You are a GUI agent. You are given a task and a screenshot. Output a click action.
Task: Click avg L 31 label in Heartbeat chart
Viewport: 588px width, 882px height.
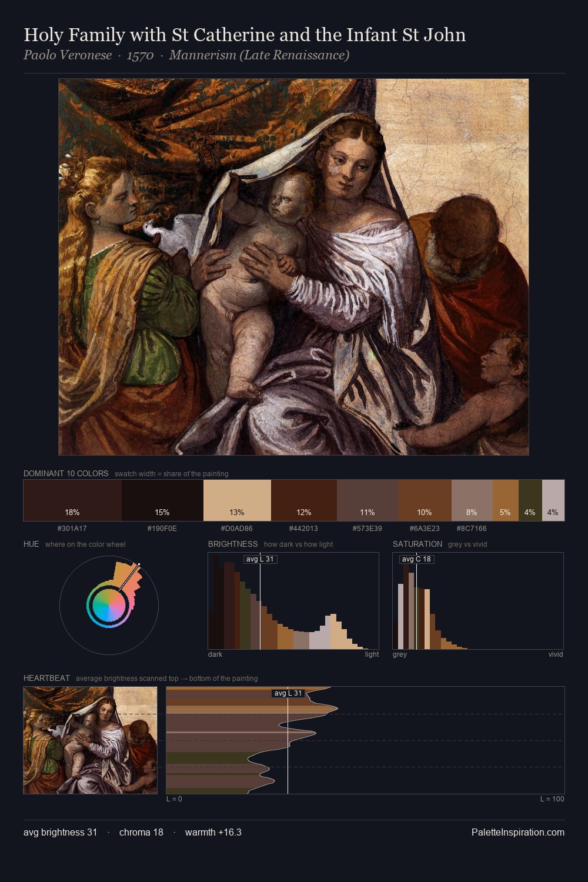point(288,693)
